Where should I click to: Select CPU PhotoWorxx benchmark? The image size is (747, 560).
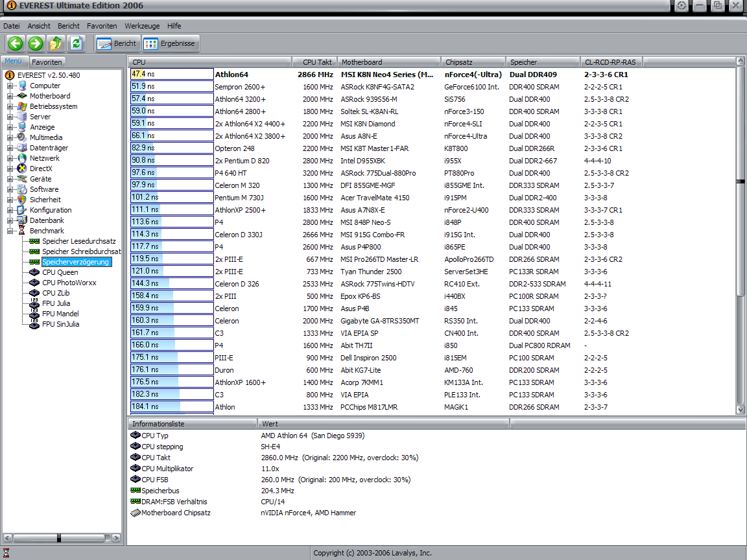[x=69, y=283]
